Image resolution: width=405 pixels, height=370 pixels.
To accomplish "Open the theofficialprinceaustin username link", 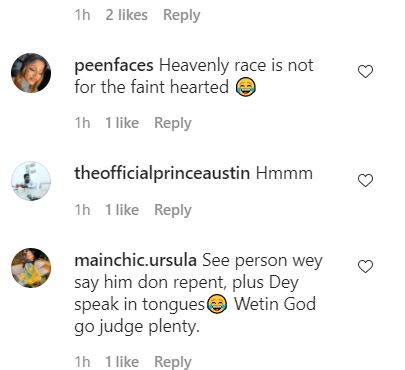I will tap(162, 173).
